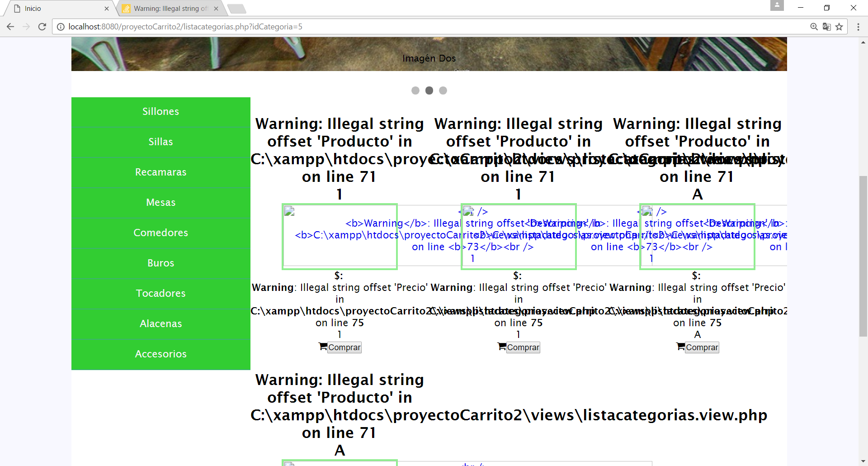The height and width of the screenshot is (466, 868).
Task: Click the translate page icon
Action: 826,27
